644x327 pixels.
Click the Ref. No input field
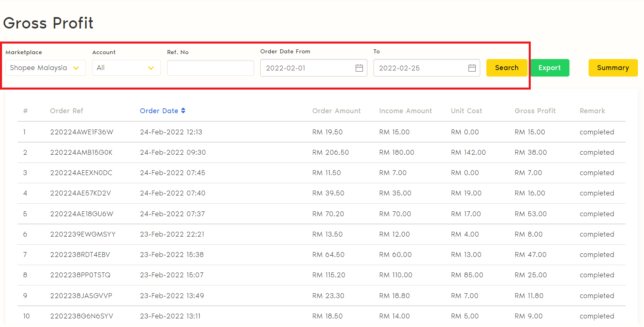210,68
